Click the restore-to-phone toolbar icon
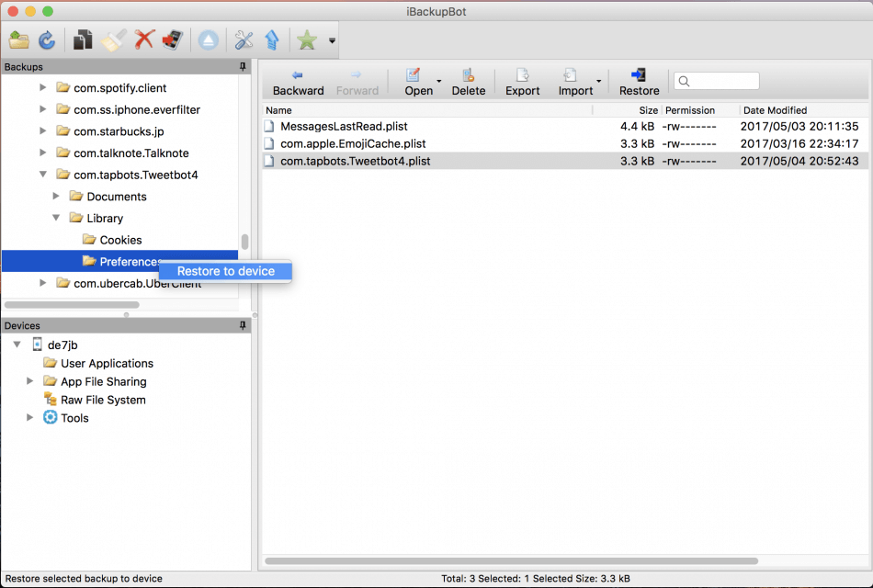 (x=173, y=40)
